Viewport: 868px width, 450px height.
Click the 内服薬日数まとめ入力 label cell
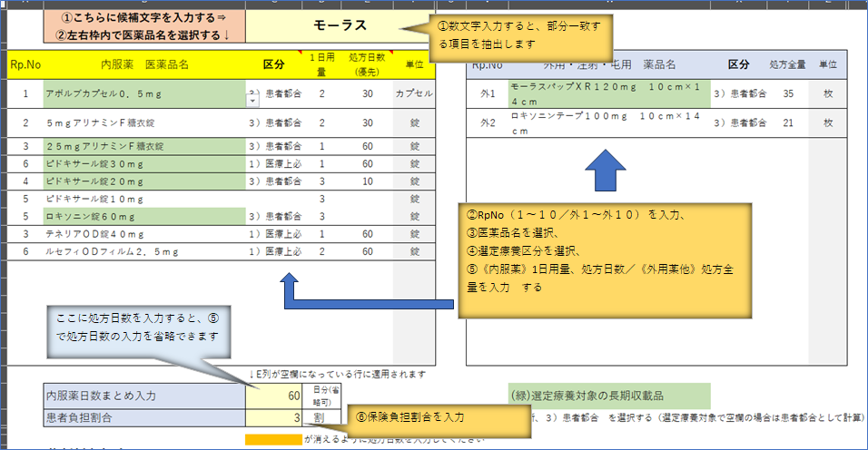click(x=144, y=396)
